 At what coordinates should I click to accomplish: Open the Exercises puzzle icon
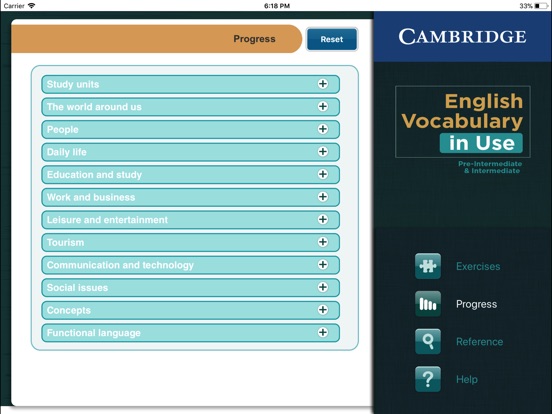428,266
